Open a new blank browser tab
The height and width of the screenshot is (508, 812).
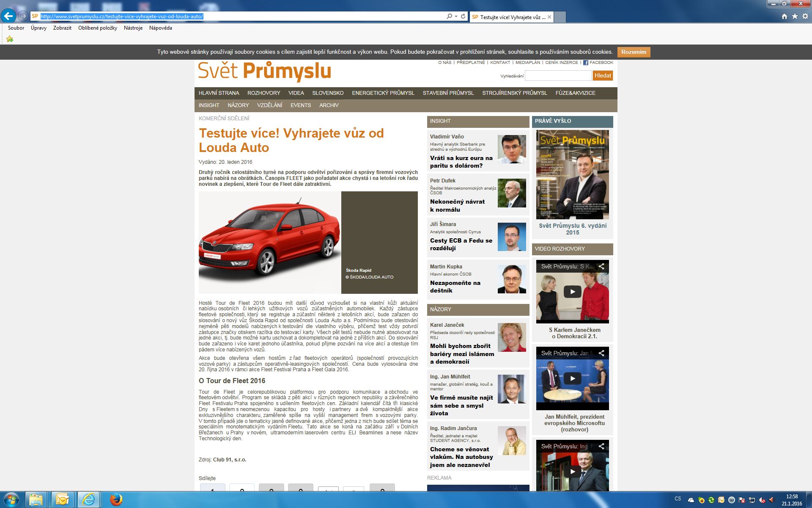pyautogui.click(x=560, y=17)
